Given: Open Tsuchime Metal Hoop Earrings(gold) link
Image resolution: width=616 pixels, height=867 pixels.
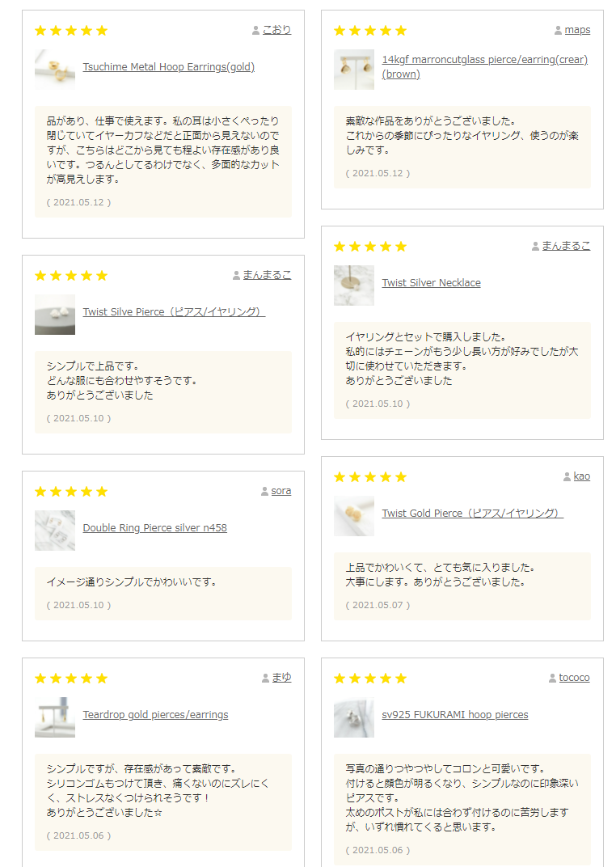Looking at the screenshot, I should (168, 67).
